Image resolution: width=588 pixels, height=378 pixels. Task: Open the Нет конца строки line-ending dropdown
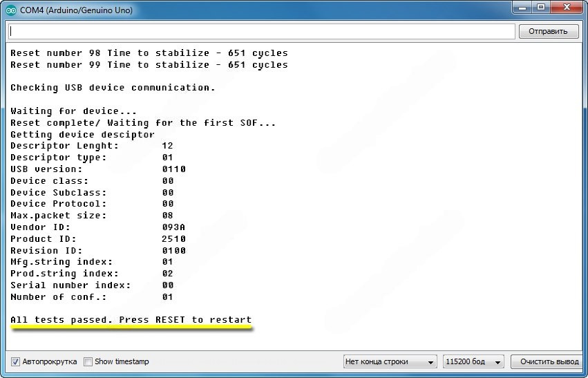pyautogui.click(x=390, y=361)
